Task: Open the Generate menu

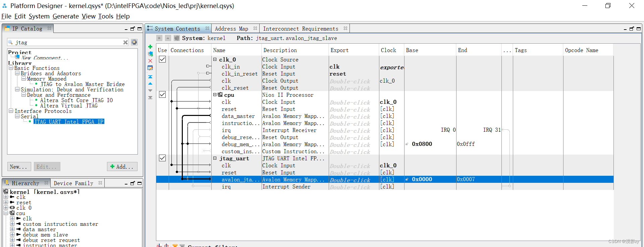Action: pos(66,16)
